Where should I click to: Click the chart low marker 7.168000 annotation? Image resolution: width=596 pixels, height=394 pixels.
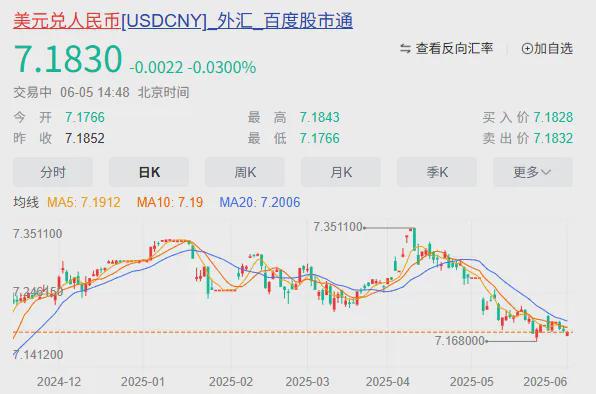point(460,341)
